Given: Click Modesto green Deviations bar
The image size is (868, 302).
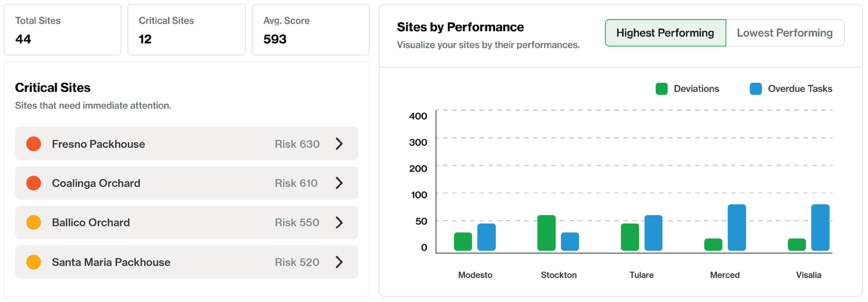Looking at the screenshot, I should coord(463,242).
